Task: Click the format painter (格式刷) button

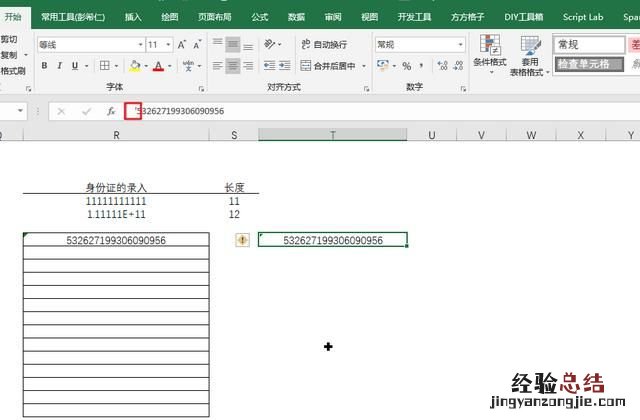Action: point(15,71)
